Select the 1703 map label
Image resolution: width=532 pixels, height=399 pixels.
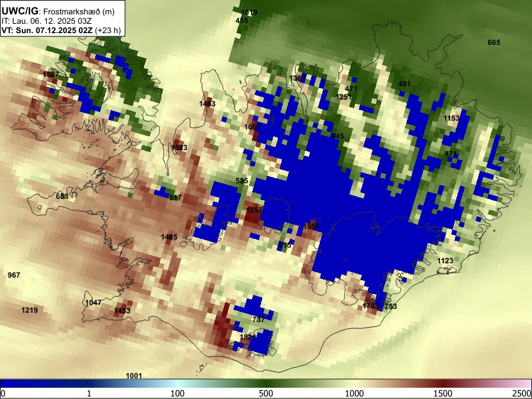(370, 306)
